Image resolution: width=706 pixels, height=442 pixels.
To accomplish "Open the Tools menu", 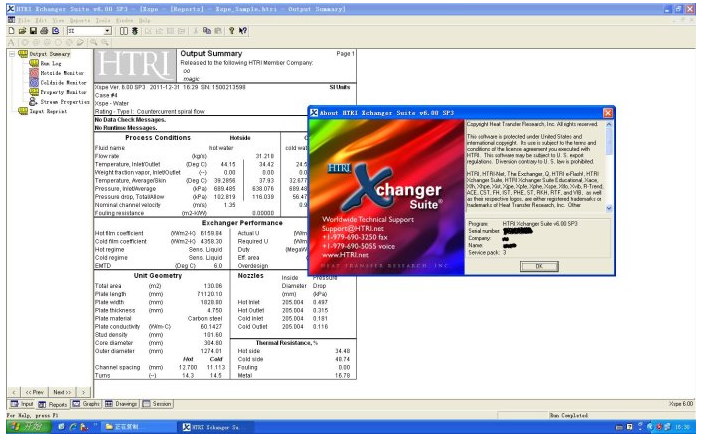I will click(103, 20).
